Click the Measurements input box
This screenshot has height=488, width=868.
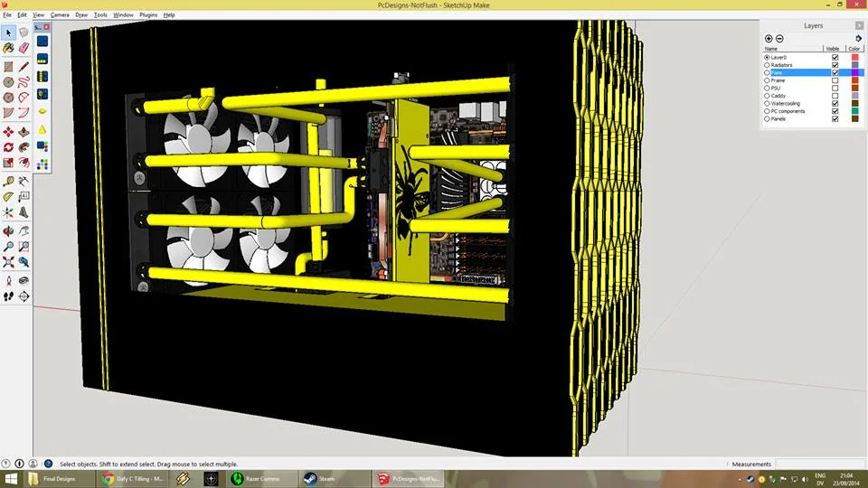(x=819, y=465)
